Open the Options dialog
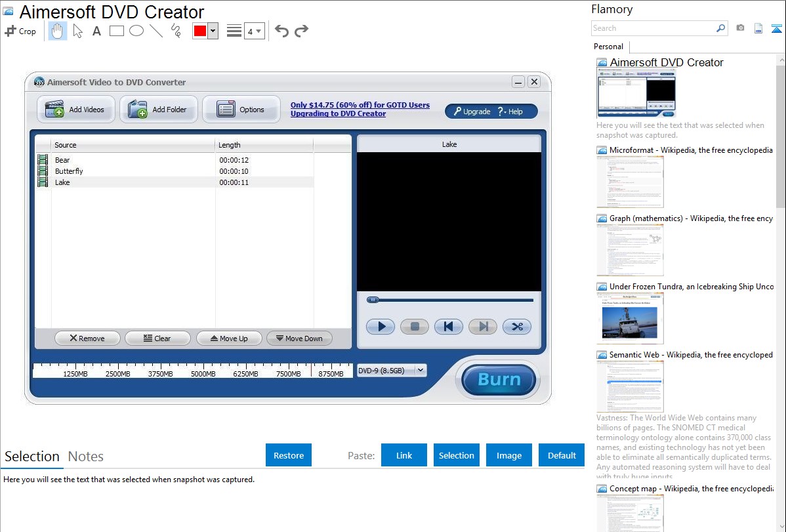 [x=241, y=110]
